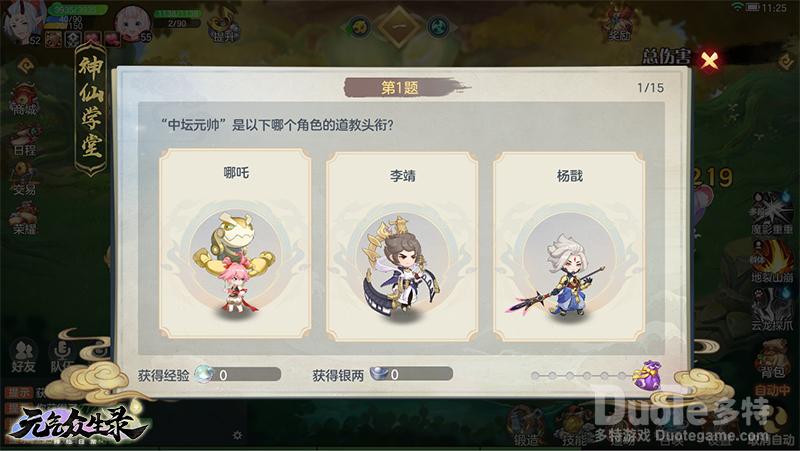
Task: Open the 技能 skills menu
Action: click(x=573, y=429)
